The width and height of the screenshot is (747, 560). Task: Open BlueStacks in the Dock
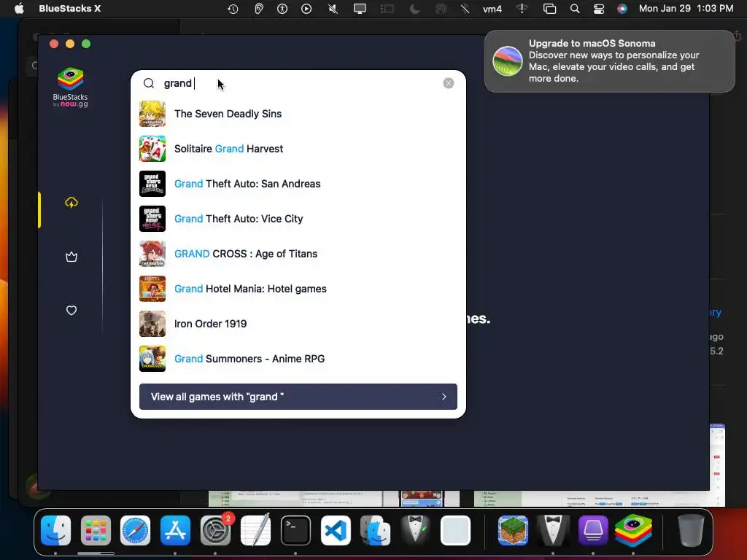click(633, 530)
